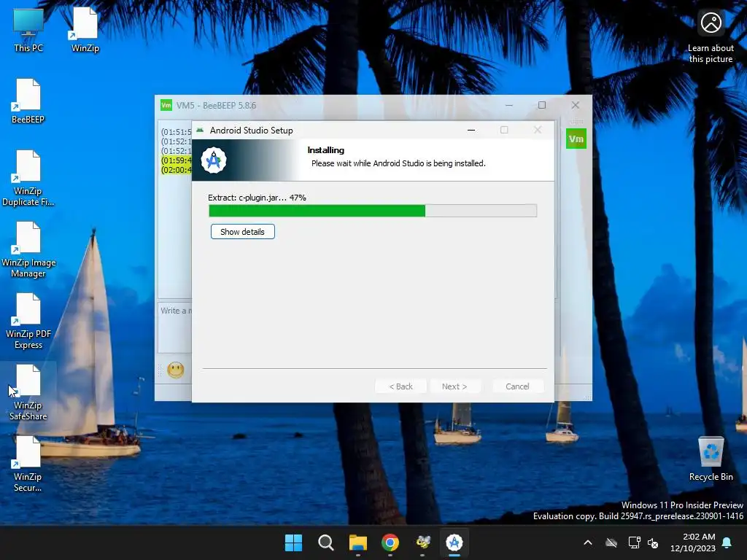The width and height of the screenshot is (747, 560).
Task: Click Learn about this picture icon
Action: (711, 36)
